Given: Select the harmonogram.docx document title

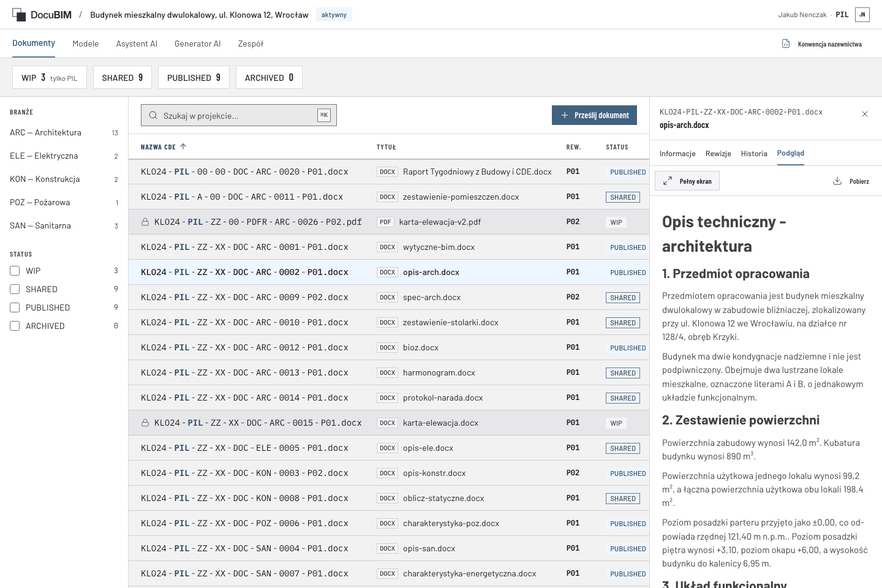Looking at the screenshot, I should pyautogui.click(x=439, y=373).
